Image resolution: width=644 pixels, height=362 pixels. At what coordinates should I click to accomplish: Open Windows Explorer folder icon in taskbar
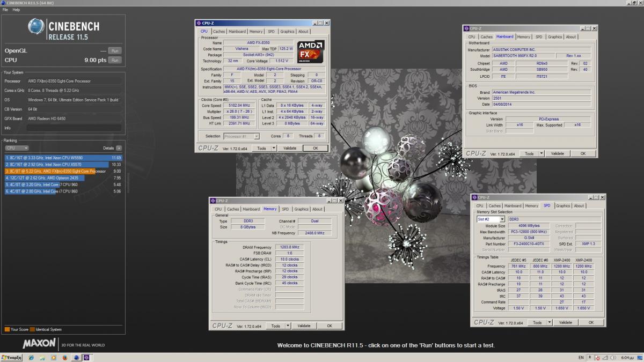tap(42, 357)
